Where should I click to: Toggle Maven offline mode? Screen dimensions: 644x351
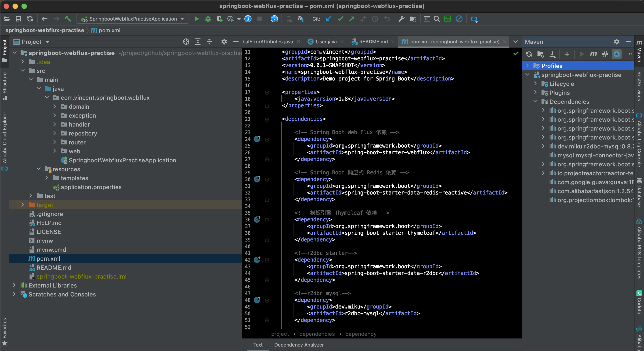(605, 54)
